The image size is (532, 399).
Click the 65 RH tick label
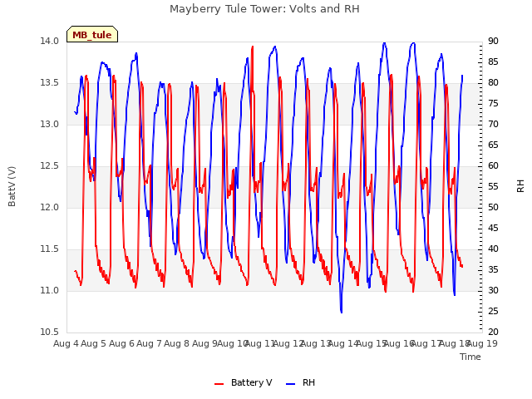(493, 145)
